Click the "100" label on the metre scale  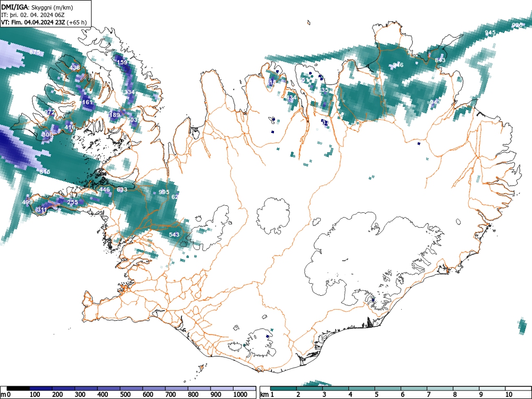click(35, 395)
